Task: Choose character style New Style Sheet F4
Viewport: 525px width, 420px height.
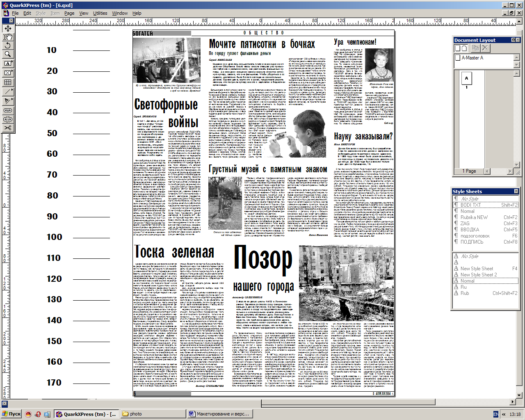Action: pyautogui.click(x=486, y=269)
